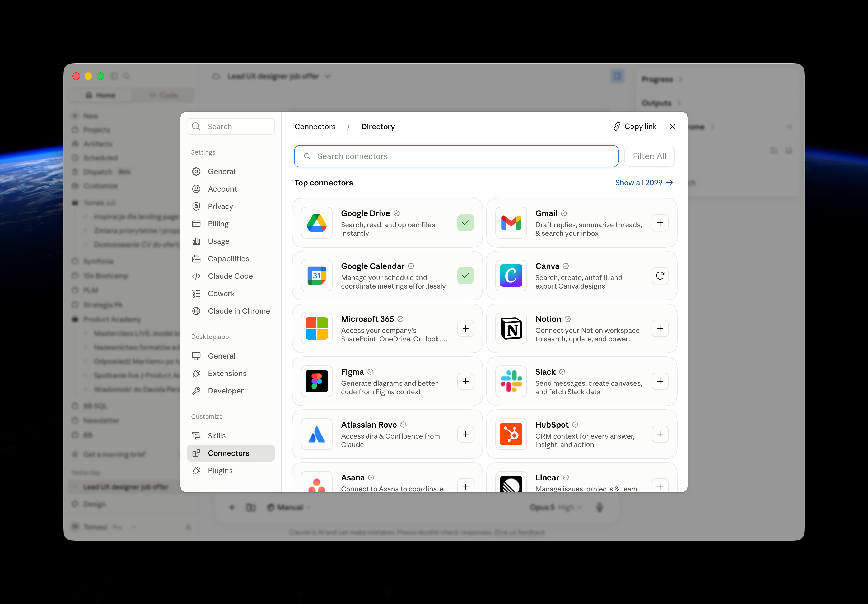This screenshot has width=868, height=604.
Task: Open the HubSpot connector logo
Action: [x=511, y=434]
